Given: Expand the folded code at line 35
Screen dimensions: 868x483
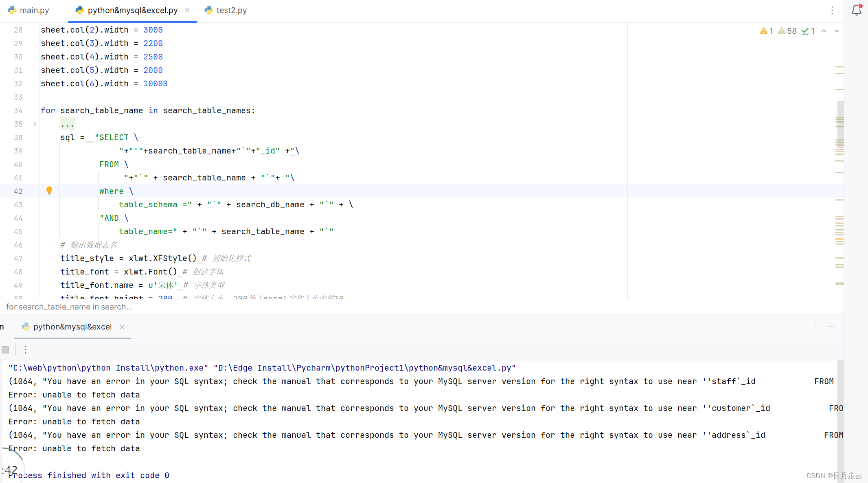Looking at the screenshot, I should point(35,124).
